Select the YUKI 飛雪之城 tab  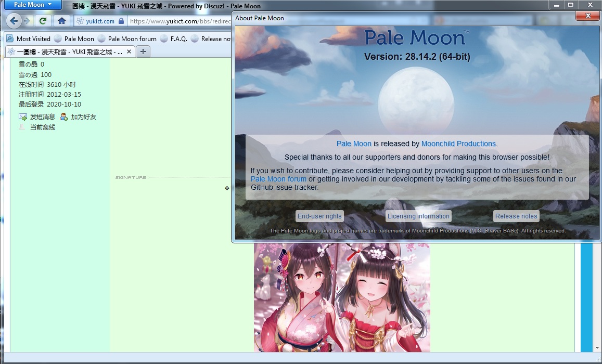70,51
